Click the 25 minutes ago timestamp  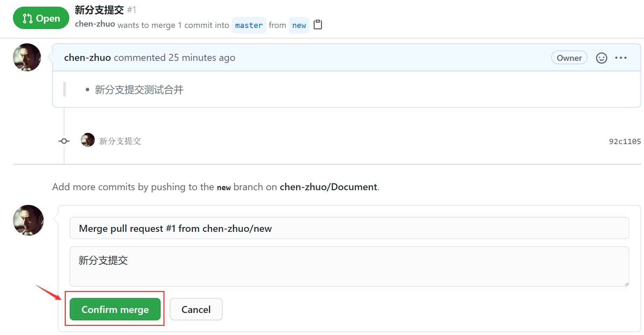tap(202, 58)
